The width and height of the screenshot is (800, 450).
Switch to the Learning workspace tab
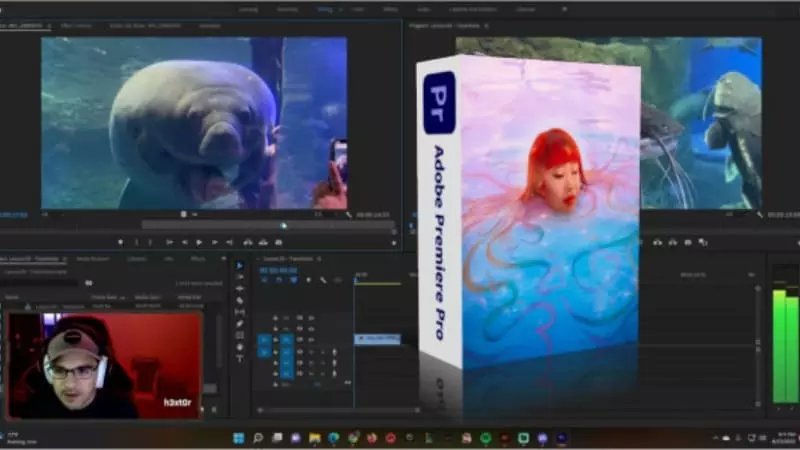[x=248, y=9]
